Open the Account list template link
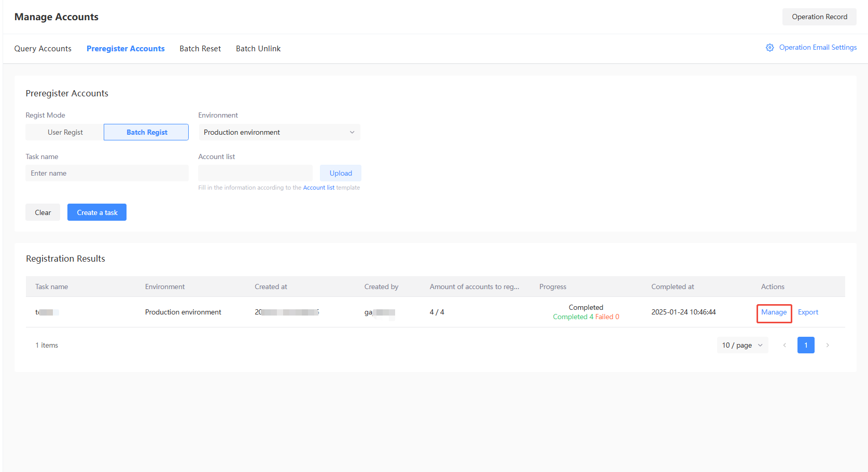Image resolution: width=868 pixels, height=472 pixels. 318,188
